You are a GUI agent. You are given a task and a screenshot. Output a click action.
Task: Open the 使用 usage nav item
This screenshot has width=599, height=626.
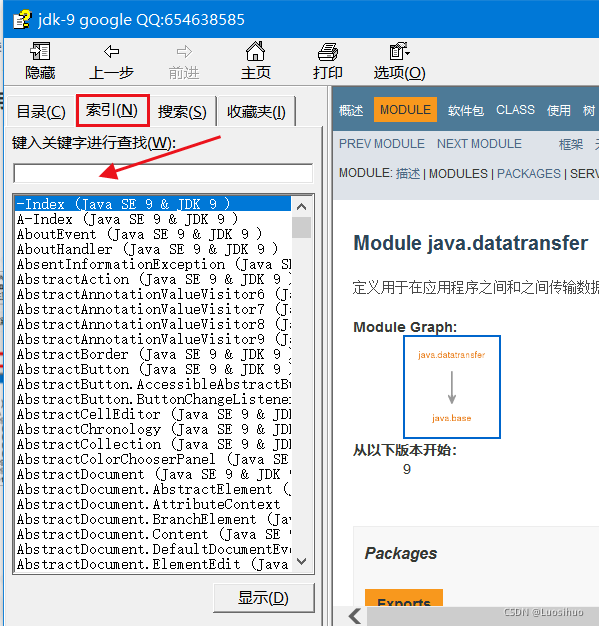558,110
